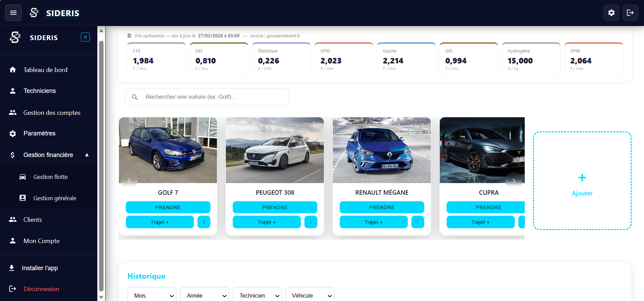The height and width of the screenshot is (301, 644).
Task: Click the Cupra car photo
Action: pyautogui.click(x=482, y=150)
